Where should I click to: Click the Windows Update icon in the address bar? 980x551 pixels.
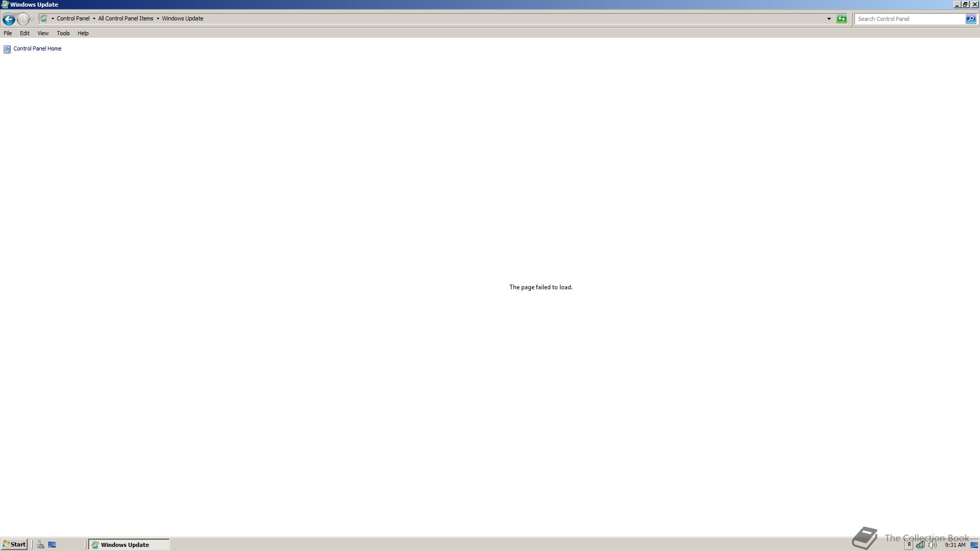point(44,18)
